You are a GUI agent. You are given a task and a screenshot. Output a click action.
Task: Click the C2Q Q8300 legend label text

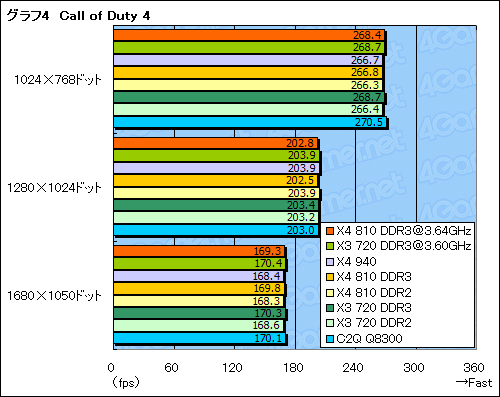click(369, 339)
